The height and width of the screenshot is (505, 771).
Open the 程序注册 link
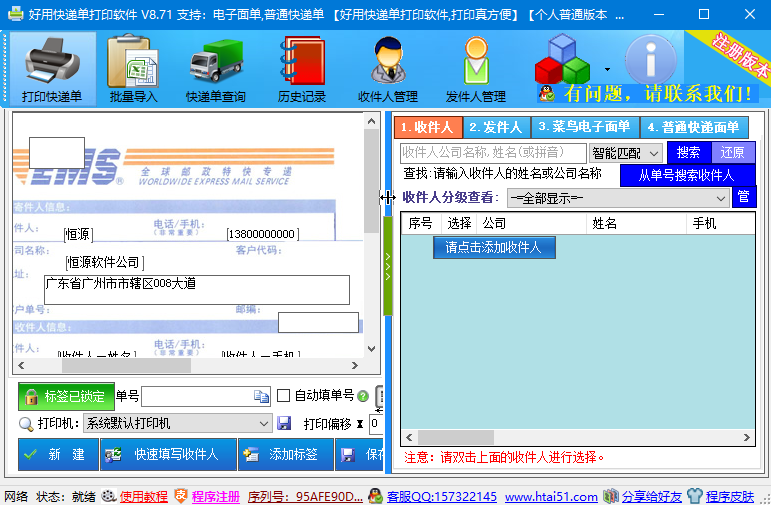click(215, 497)
